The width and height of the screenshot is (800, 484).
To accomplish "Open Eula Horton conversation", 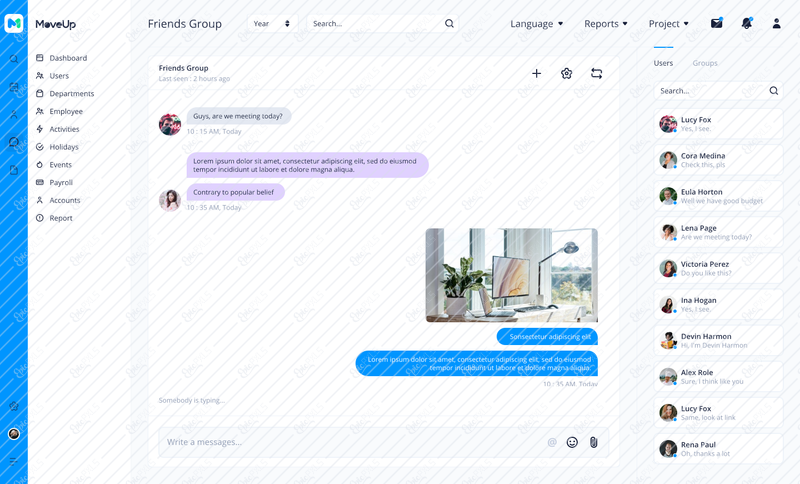I will tap(718, 196).
